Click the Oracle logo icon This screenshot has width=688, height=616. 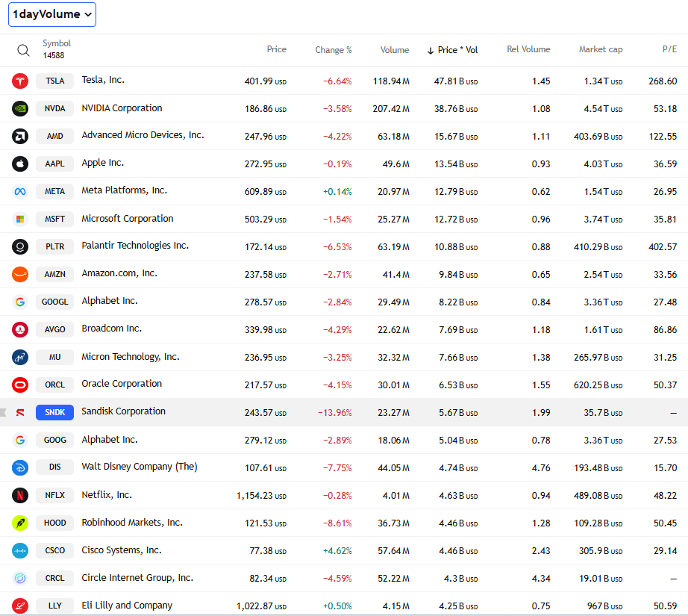click(x=20, y=385)
